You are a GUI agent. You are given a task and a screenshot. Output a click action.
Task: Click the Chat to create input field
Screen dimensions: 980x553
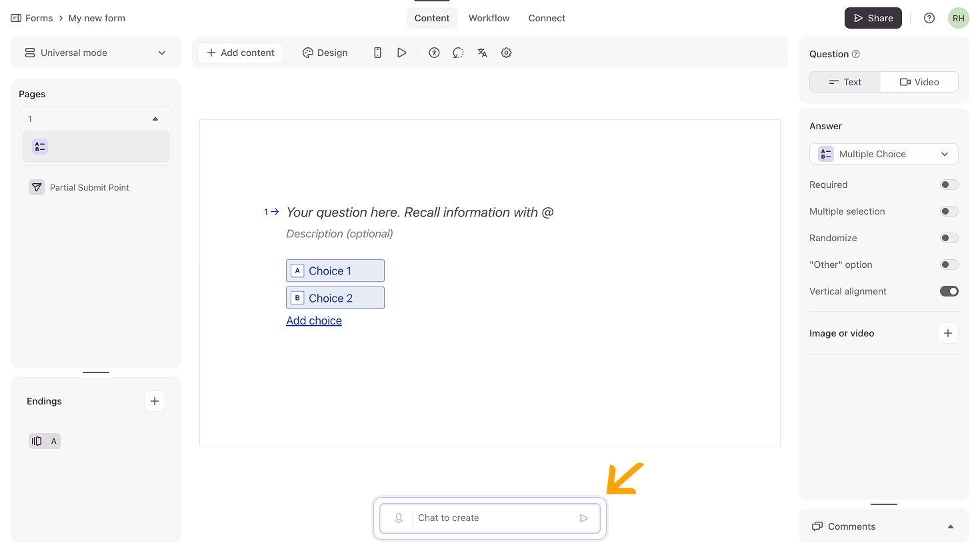point(493,518)
